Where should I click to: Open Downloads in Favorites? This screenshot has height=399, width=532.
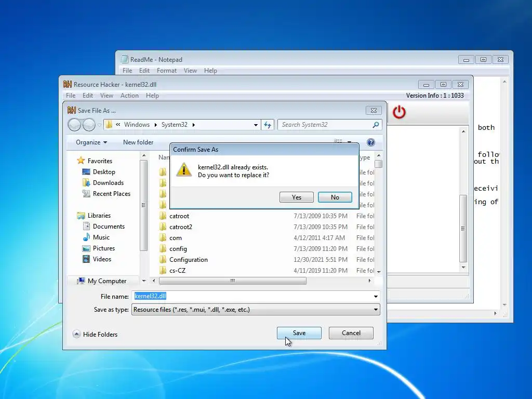click(x=108, y=182)
